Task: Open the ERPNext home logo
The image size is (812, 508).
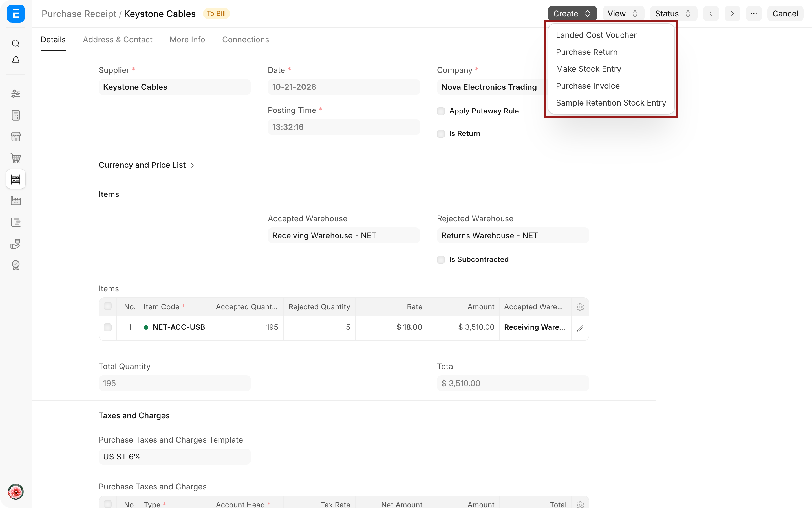Action: point(16,14)
